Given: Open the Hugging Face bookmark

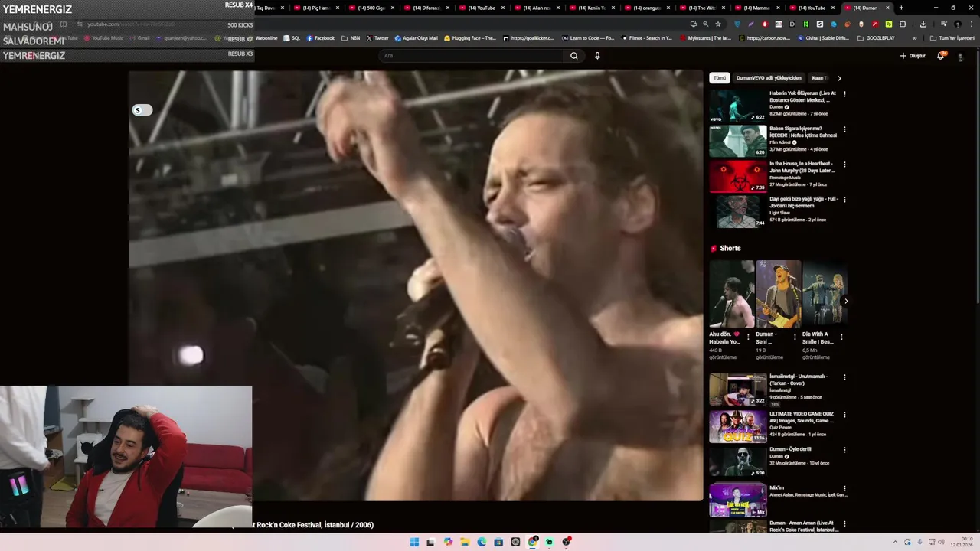Looking at the screenshot, I should coord(470,38).
